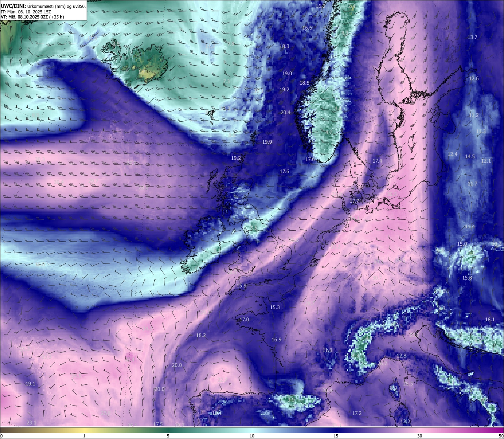Click the 15 tick on the color scale

(x=336, y=436)
